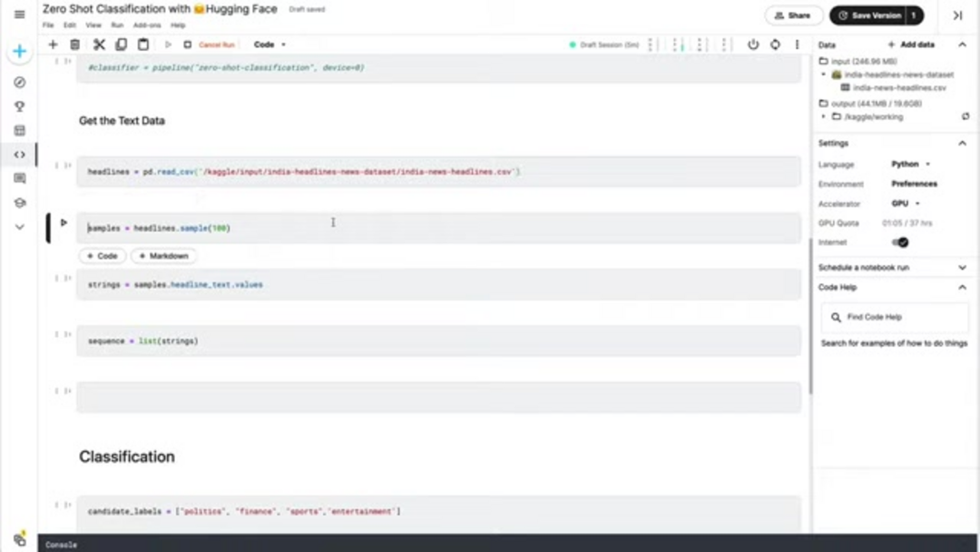
Task: Cut the cell with the scissors icon
Action: [99, 44]
